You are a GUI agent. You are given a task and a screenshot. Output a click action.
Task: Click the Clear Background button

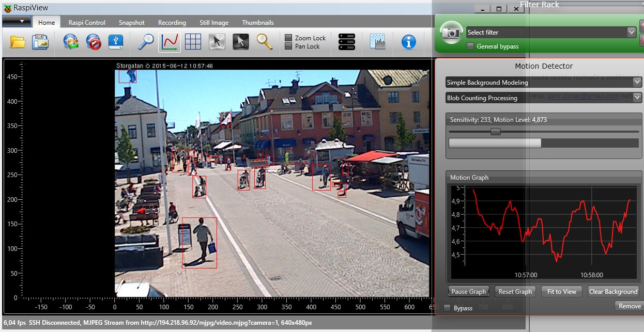coord(614,292)
